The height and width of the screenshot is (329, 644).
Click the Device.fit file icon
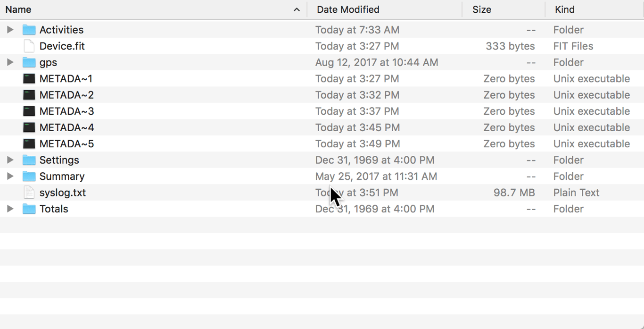tap(29, 46)
